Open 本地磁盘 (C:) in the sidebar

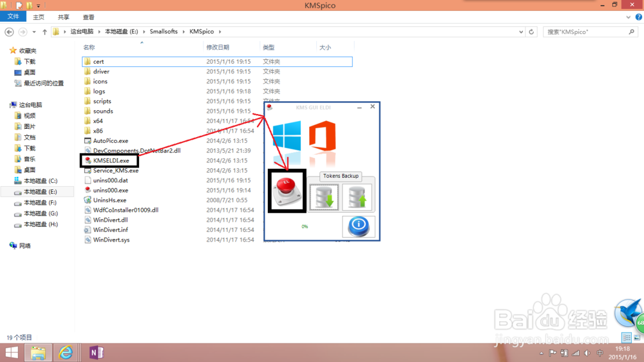tap(40, 181)
